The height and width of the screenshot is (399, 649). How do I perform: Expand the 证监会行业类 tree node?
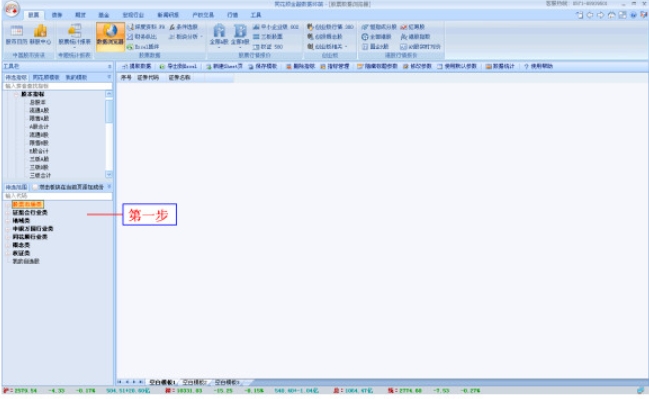coord(8,212)
